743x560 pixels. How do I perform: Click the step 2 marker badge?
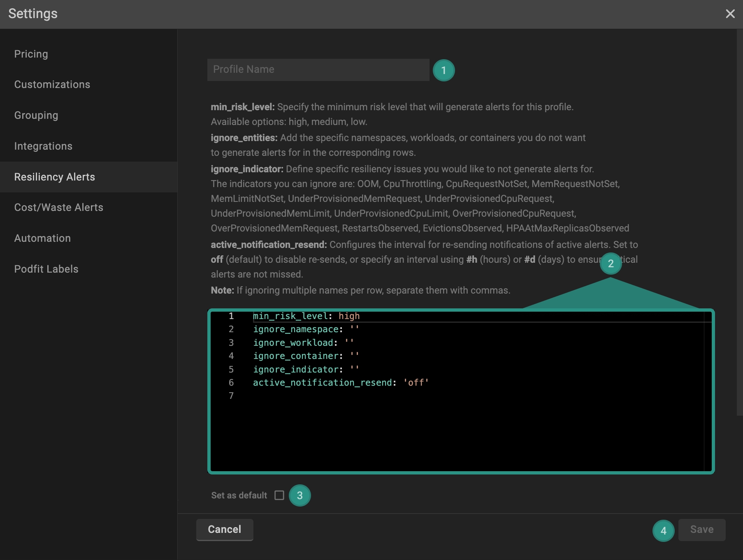pos(611,264)
